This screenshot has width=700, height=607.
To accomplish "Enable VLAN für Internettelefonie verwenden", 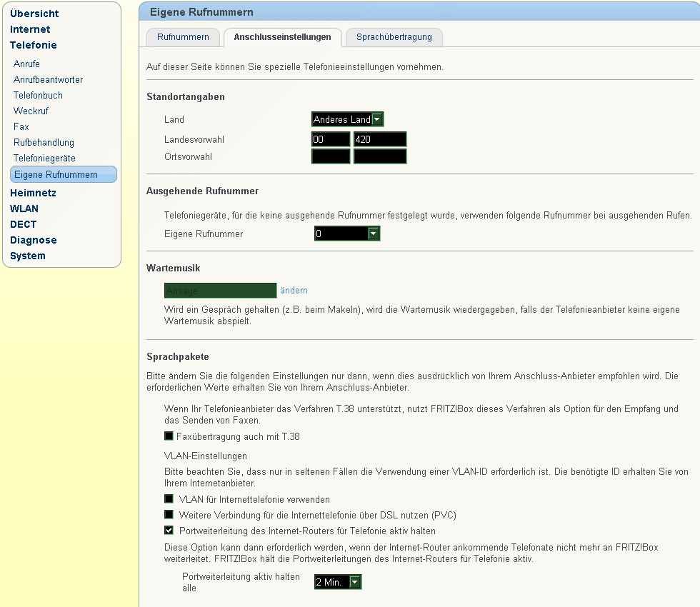I will [x=169, y=499].
